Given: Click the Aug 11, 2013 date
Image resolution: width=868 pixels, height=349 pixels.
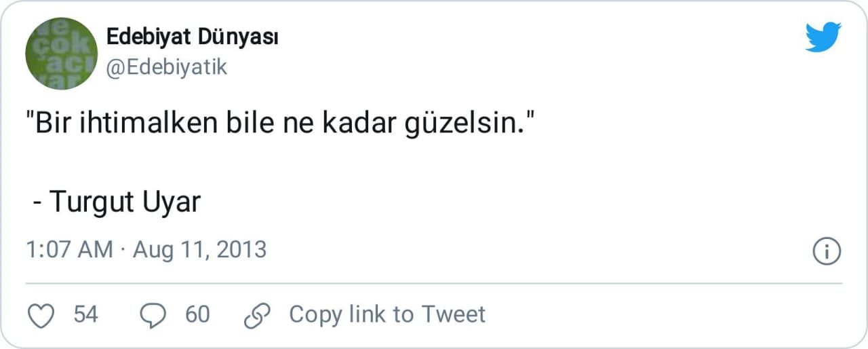Looking at the screenshot, I should (x=199, y=250).
